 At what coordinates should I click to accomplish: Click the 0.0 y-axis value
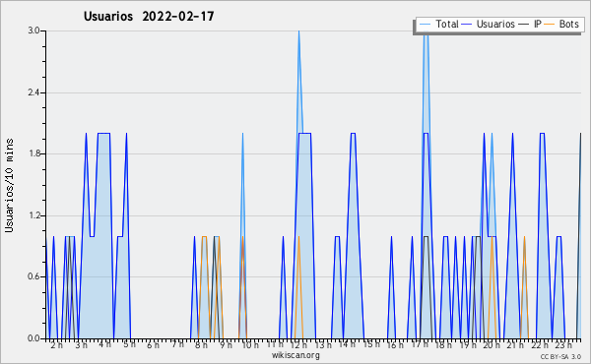[33, 338]
